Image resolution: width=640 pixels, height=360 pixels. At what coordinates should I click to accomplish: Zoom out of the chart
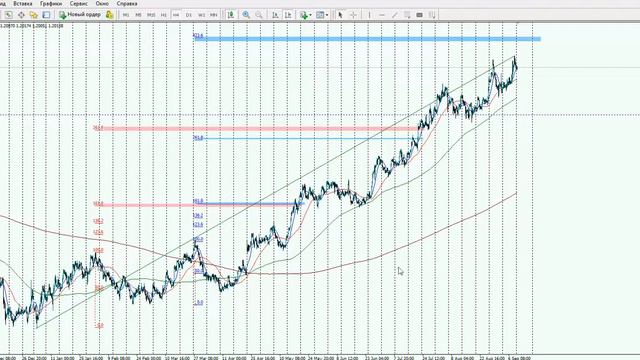(259, 15)
